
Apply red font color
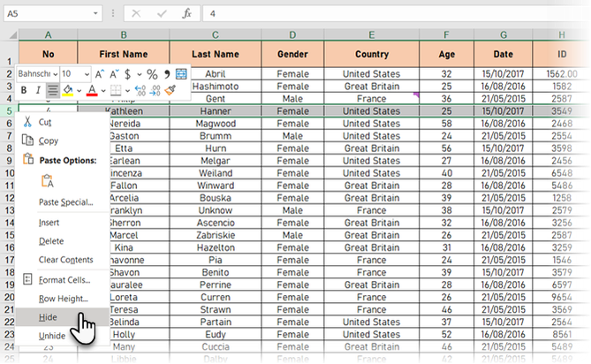click(92, 90)
